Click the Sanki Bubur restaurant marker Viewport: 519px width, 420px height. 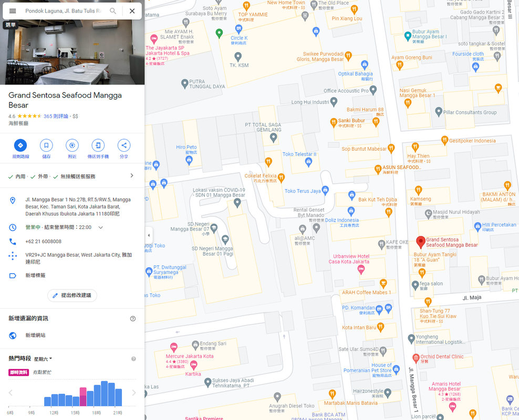[334, 122]
